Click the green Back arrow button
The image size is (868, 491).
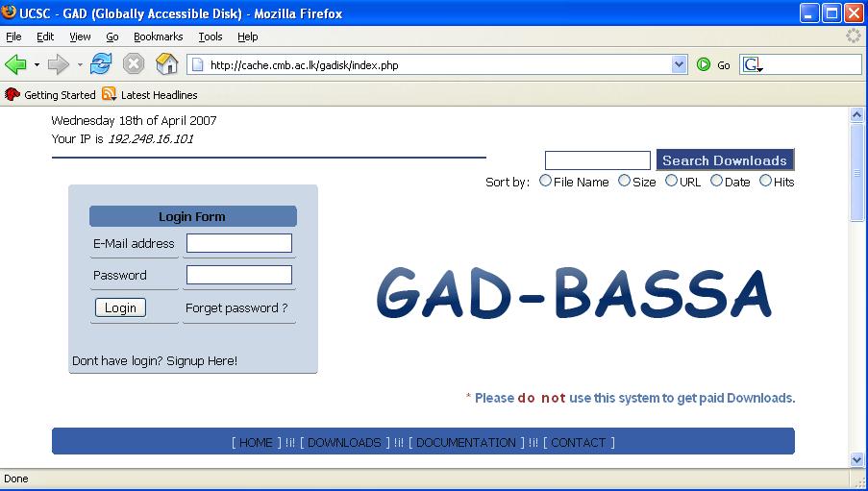point(16,65)
